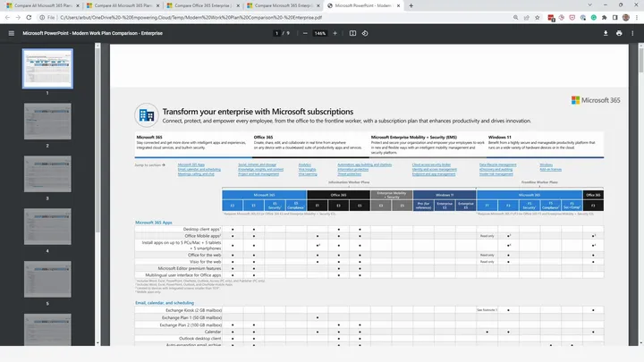This screenshot has height=362, width=644.
Task: Toggle the PDF sidebar menu icon
Action: point(12,33)
